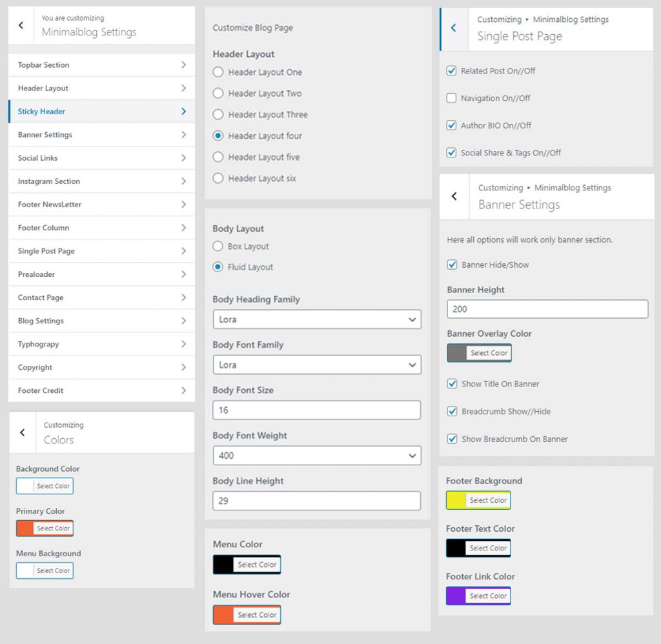Open the Prealoader section
Image resolution: width=661 pixels, height=644 pixels.
point(101,274)
